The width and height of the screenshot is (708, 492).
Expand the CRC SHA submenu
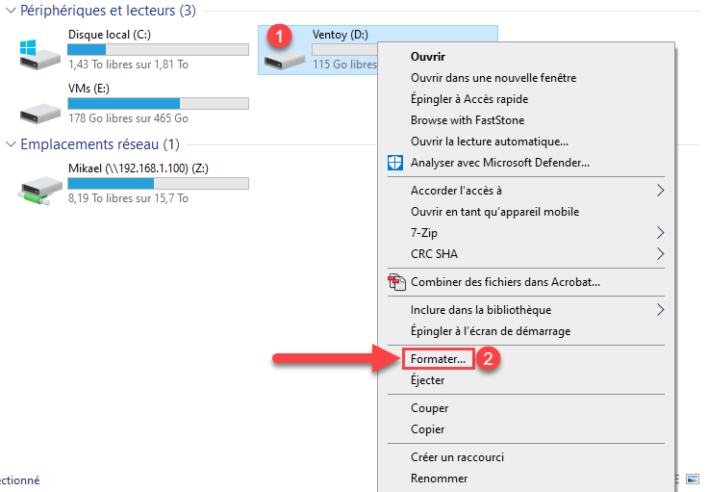pos(660,254)
